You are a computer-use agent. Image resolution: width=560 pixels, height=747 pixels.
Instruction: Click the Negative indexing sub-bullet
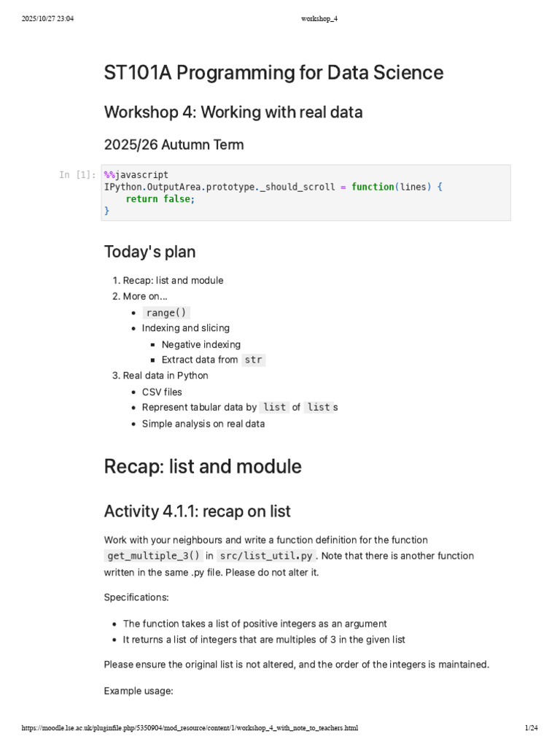click(x=201, y=344)
